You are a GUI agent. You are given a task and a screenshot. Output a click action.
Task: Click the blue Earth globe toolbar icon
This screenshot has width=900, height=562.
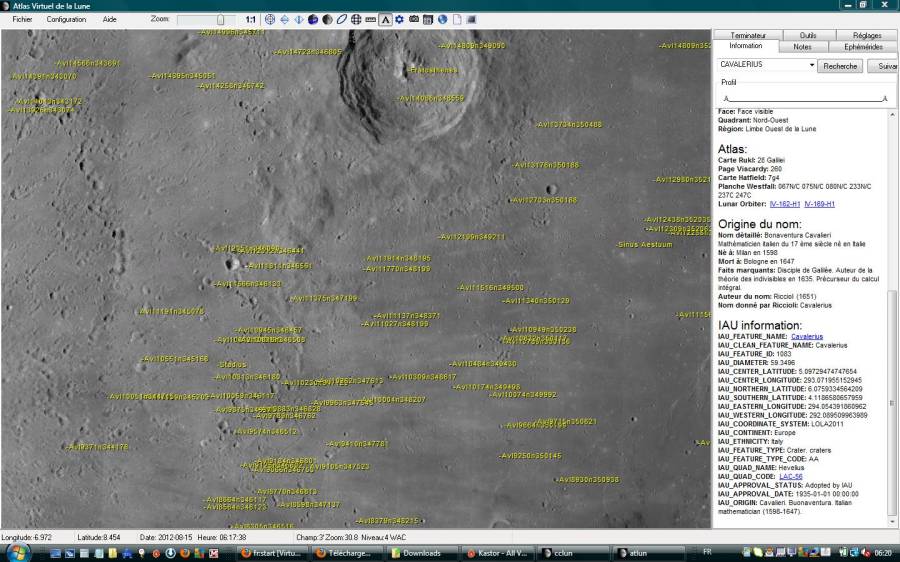tap(443, 20)
